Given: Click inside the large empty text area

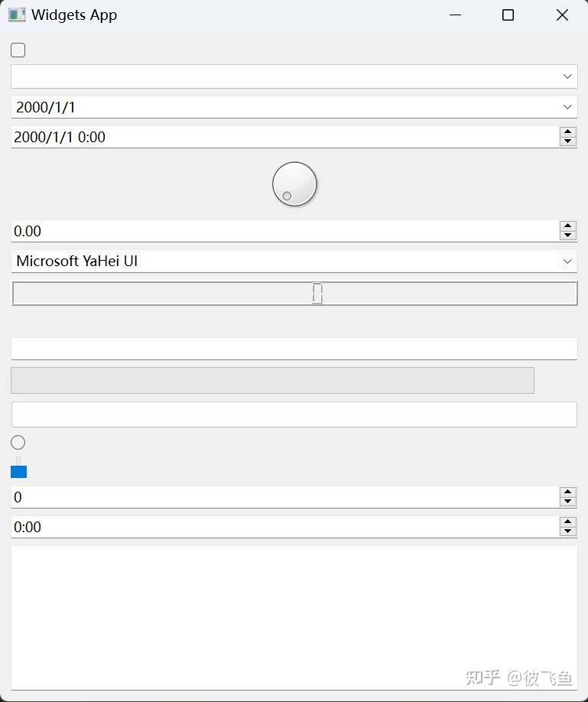Looking at the screenshot, I should (x=294, y=616).
